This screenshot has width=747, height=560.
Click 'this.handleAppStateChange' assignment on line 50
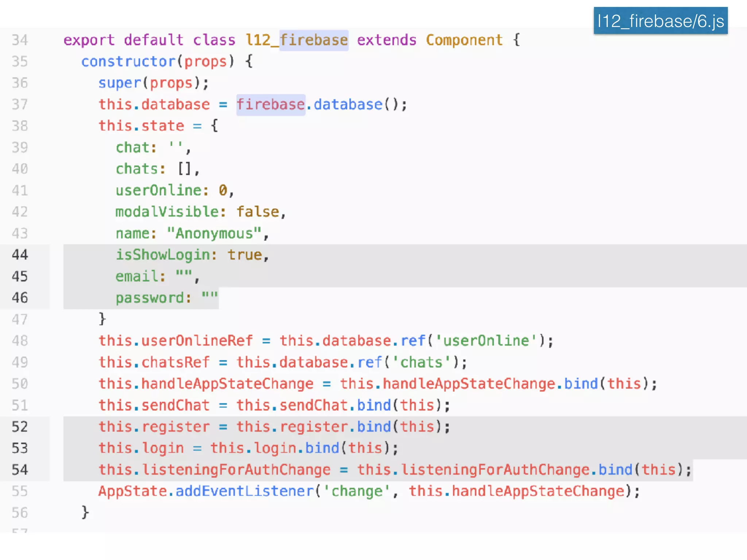(206, 384)
